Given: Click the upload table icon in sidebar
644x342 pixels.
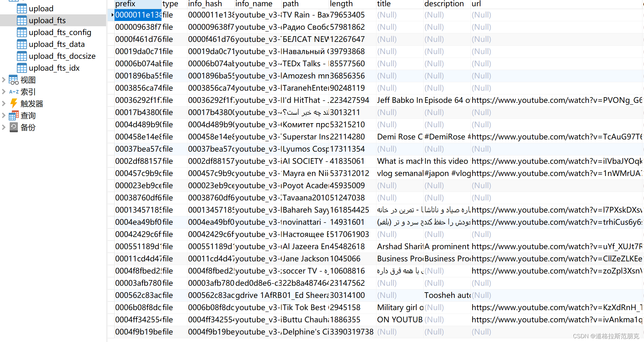Looking at the screenshot, I should click(22, 8).
